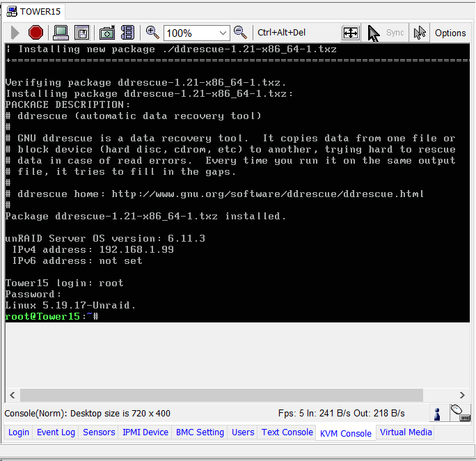Switch to the Sensors tab

pyautogui.click(x=99, y=432)
